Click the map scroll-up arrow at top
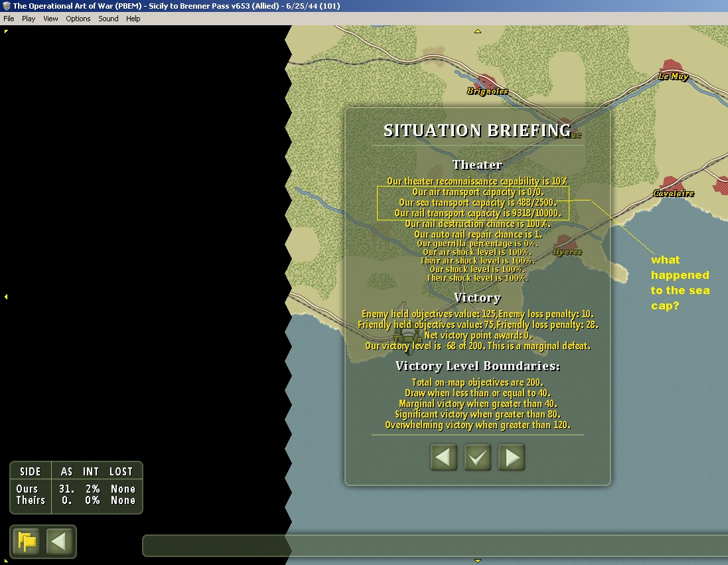728x565 pixels. click(478, 31)
